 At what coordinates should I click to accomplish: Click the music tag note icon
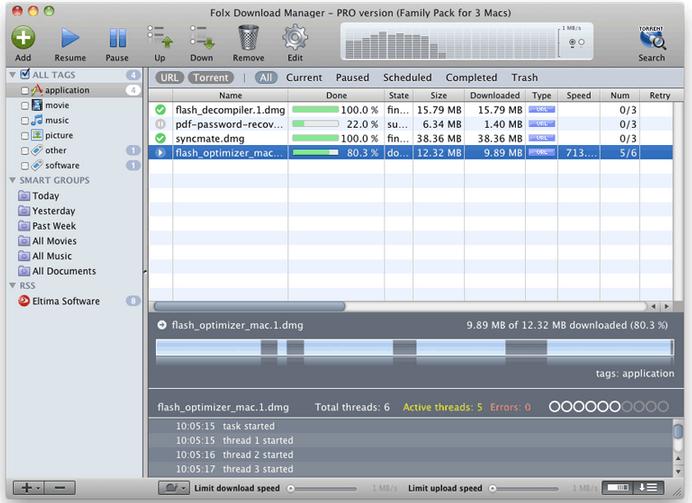point(38,120)
